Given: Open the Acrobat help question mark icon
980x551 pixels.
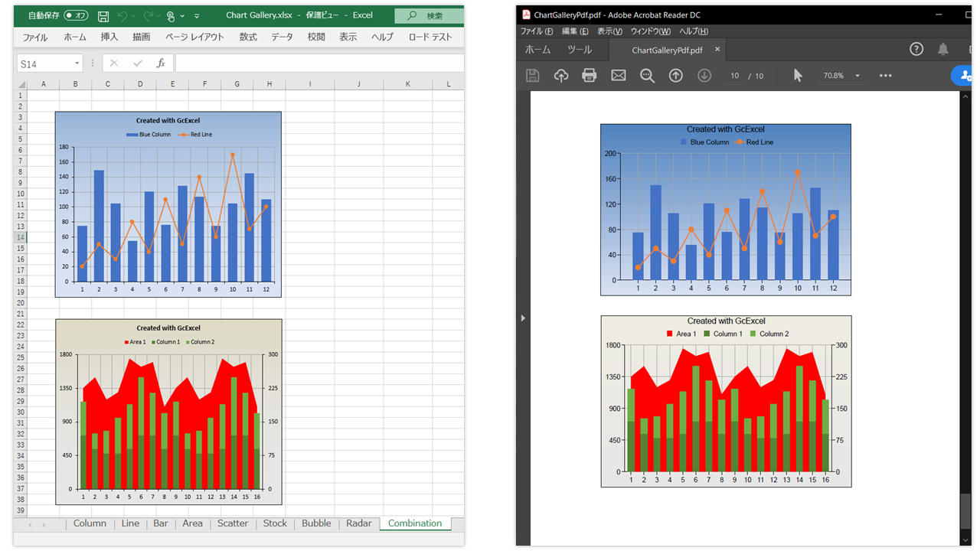Looking at the screenshot, I should 916,49.
